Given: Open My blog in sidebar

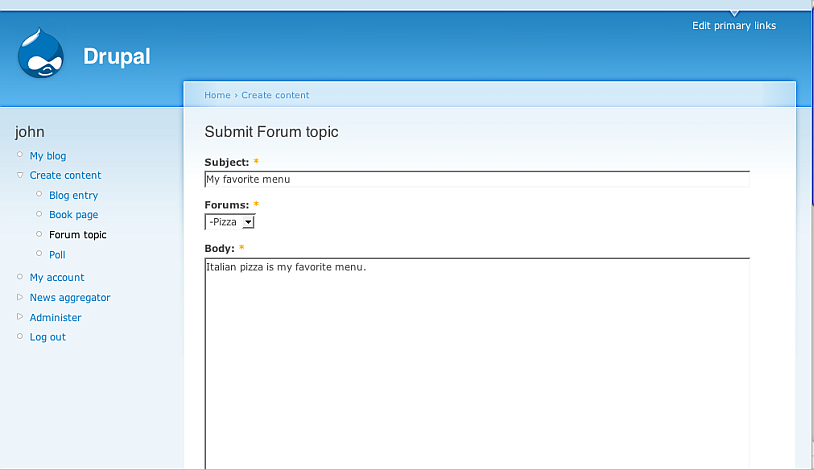Looking at the screenshot, I should pos(47,156).
